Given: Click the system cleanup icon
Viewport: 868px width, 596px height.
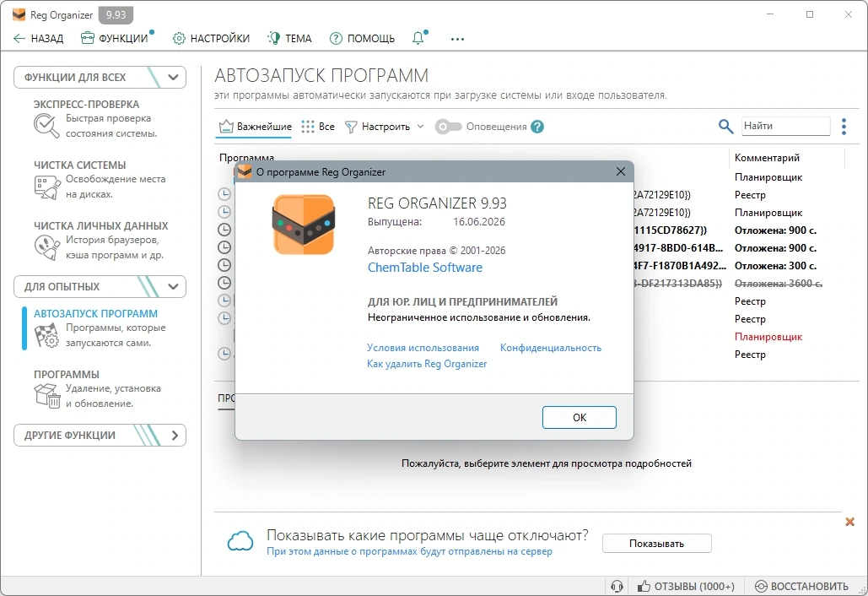Looking at the screenshot, I should [x=46, y=187].
